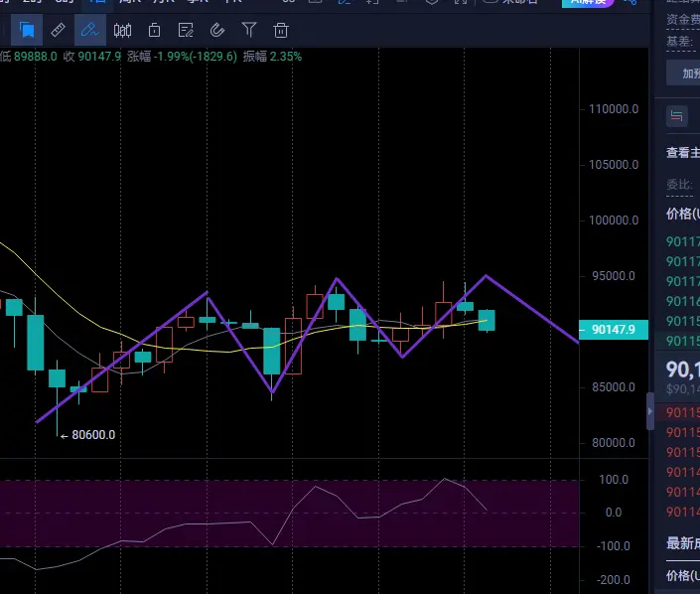Click the lock drawings icon
700x594 pixels.
pos(154,30)
